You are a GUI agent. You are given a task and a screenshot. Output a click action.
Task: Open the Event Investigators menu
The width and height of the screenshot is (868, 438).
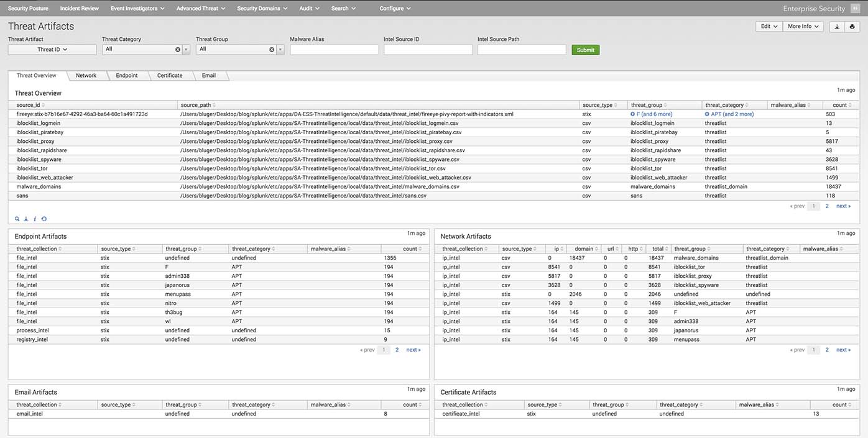[x=137, y=9]
